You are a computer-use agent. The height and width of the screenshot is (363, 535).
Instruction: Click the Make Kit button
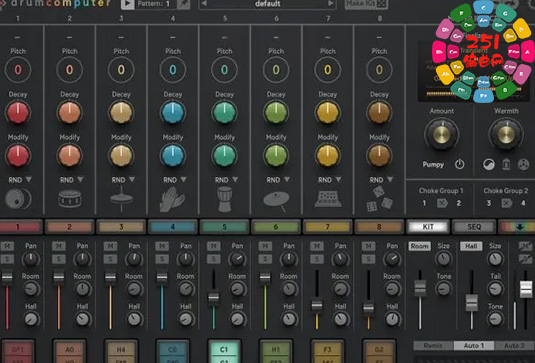(366, 4)
